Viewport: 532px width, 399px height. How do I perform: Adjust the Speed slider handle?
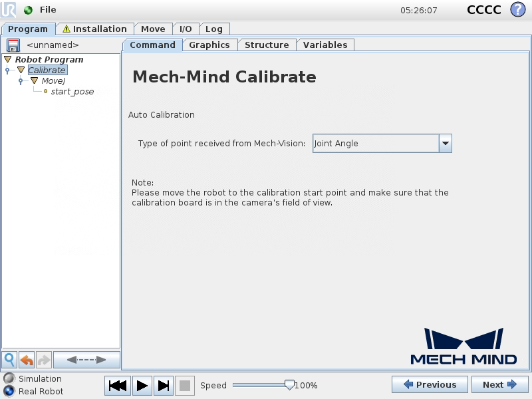coord(289,384)
